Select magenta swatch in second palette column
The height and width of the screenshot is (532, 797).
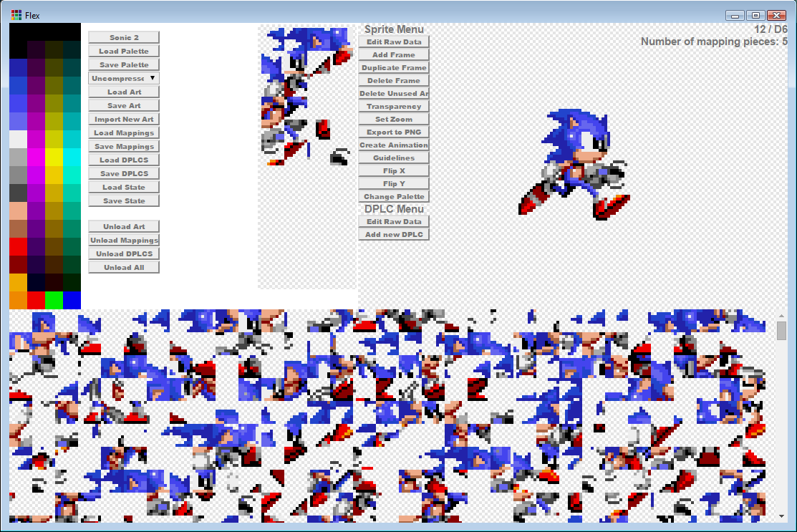pos(36,157)
